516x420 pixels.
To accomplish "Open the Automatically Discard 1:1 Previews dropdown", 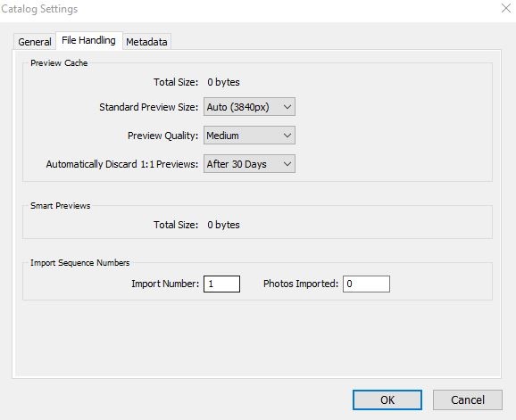I will (249, 164).
